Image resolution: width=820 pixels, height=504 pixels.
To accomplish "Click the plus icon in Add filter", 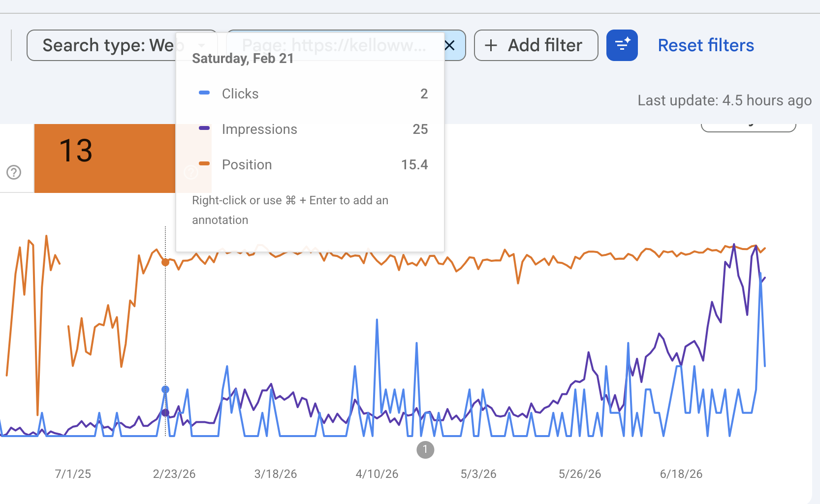I will point(491,45).
